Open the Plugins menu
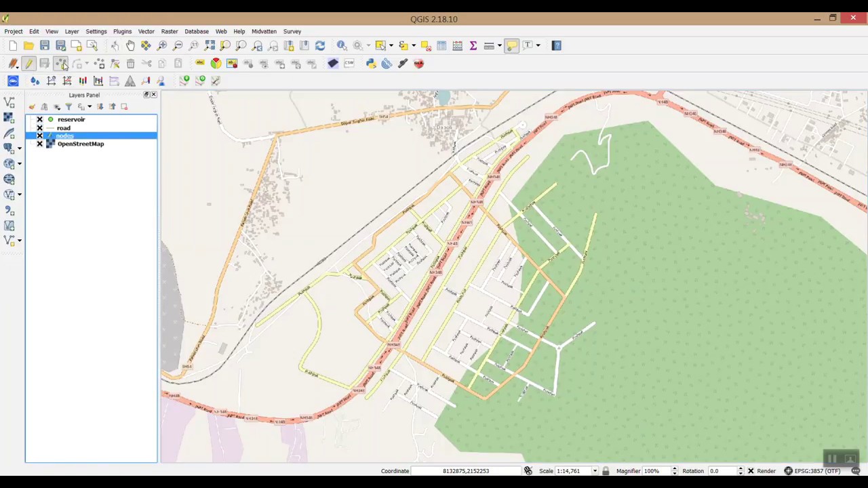Screen dimensions: 868x488 122,31
